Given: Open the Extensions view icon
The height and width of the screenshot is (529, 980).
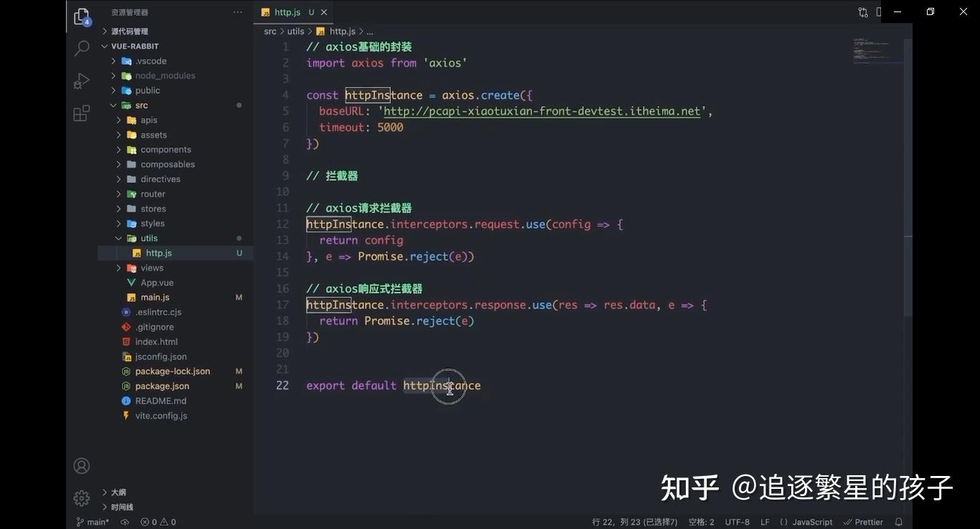Looking at the screenshot, I should (82, 113).
